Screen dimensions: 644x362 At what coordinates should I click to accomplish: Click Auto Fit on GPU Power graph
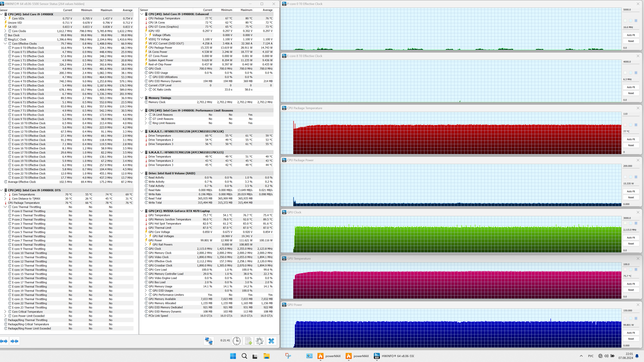[x=631, y=333]
